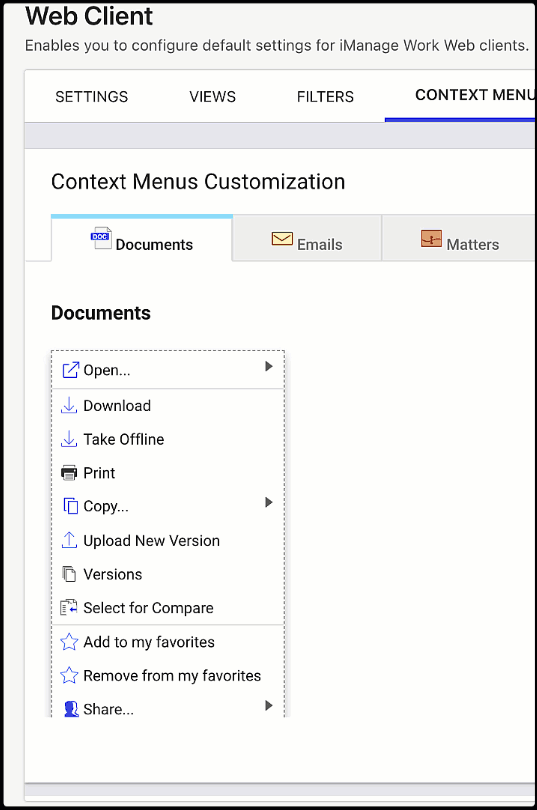The height and width of the screenshot is (810, 537).
Task: Choose the Open... menu entry
Action: pos(168,370)
